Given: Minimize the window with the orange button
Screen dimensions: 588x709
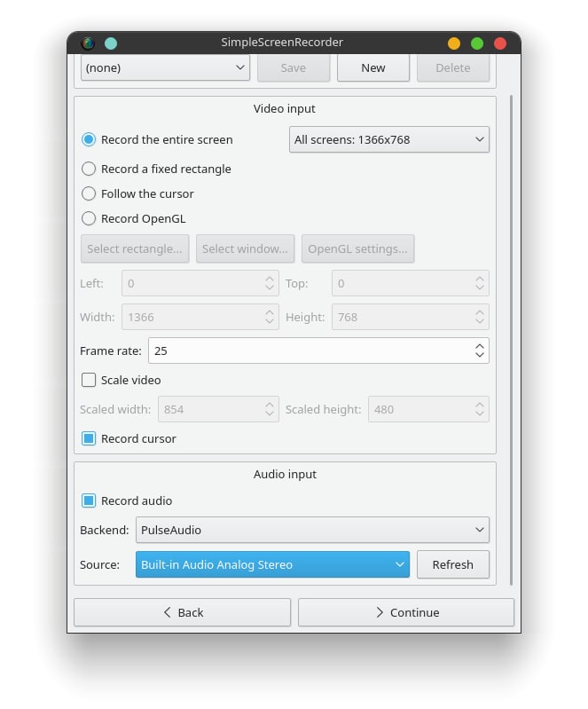Looking at the screenshot, I should click(x=454, y=43).
